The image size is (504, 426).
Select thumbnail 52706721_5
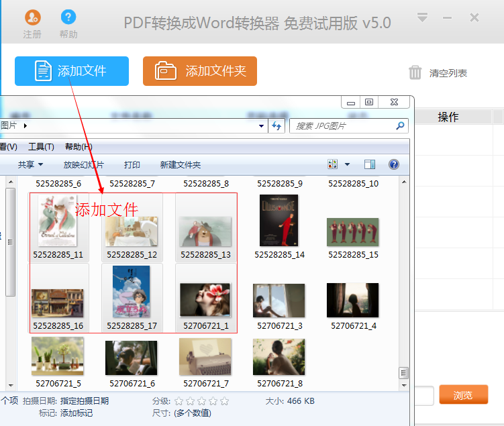pos(58,356)
